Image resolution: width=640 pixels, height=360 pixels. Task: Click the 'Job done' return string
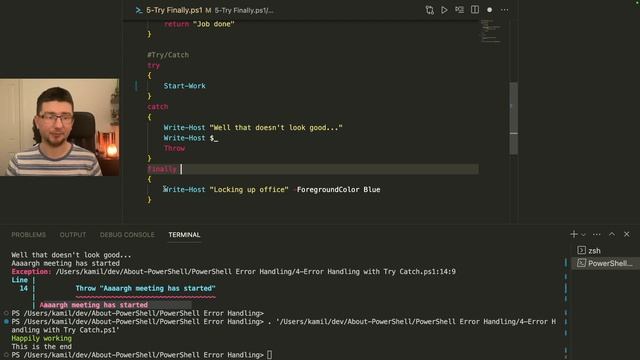coord(213,24)
